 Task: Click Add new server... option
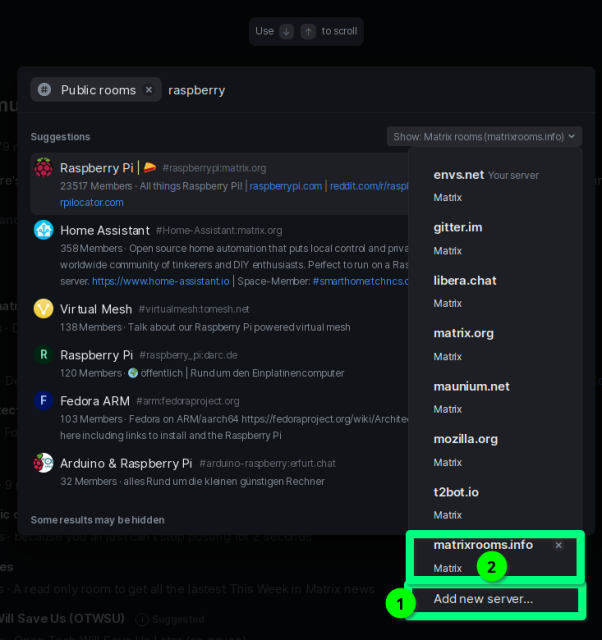click(x=483, y=599)
